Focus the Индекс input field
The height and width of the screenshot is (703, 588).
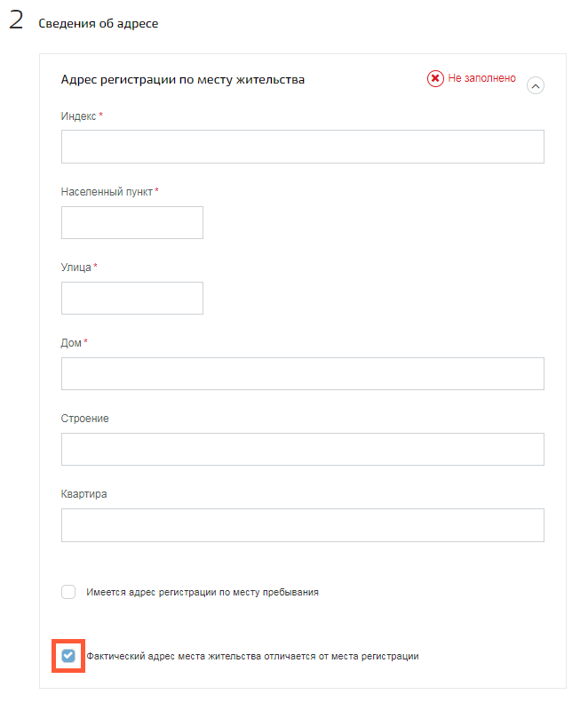pyautogui.click(x=303, y=147)
